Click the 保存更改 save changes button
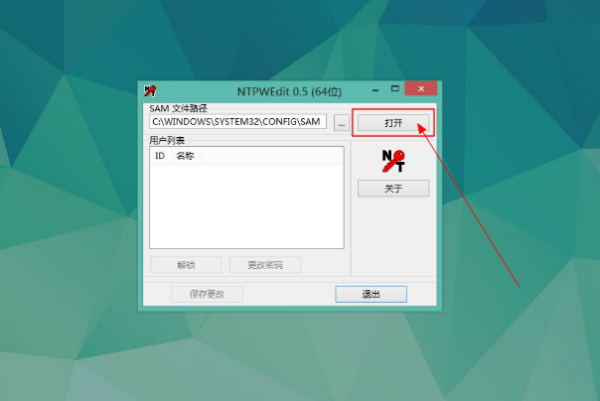600x401 pixels. click(x=207, y=294)
